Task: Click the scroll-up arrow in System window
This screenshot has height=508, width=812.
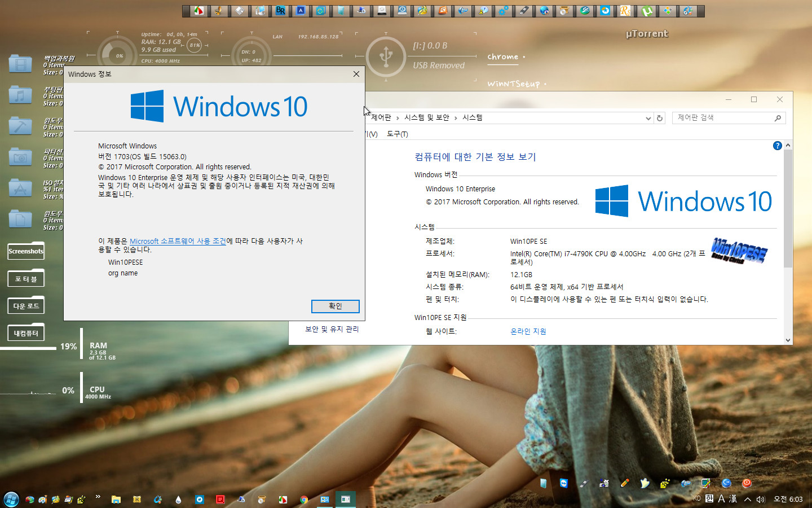Action: pos(788,145)
